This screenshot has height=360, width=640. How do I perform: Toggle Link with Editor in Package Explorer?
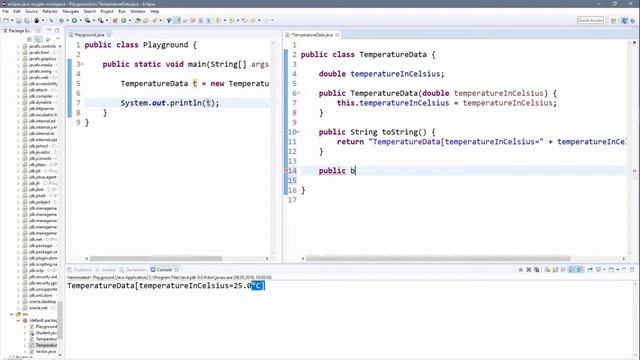click(38, 39)
